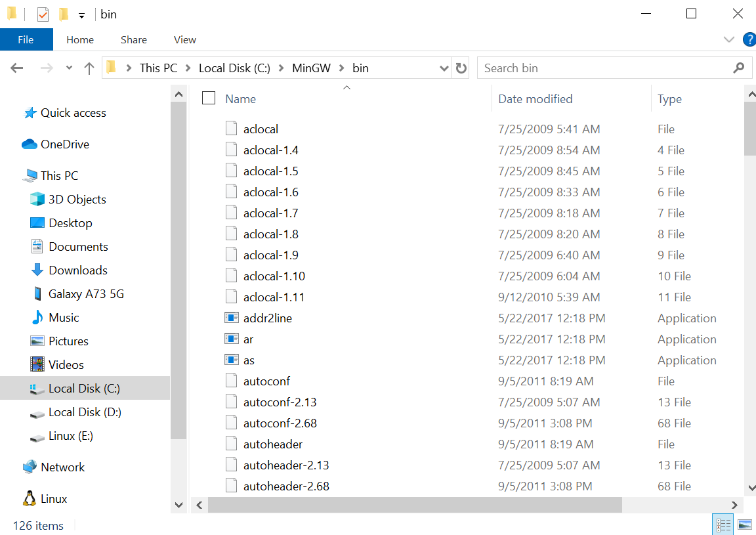Select Network in navigation pane
Image resolution: width=756 pixels, height=535 pixels.
click(x=63, y=467)
